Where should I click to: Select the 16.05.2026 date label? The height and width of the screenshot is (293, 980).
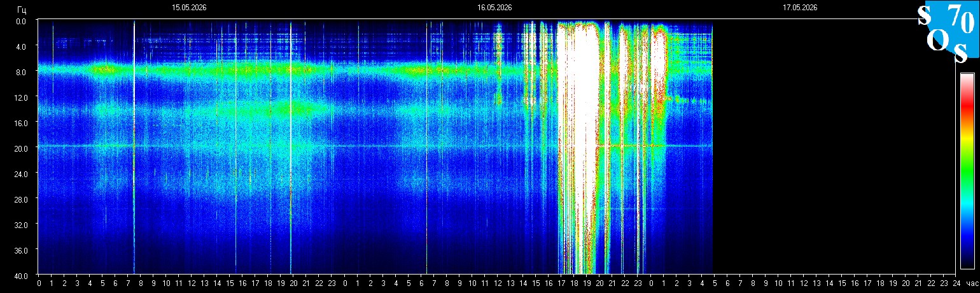pyautogui.click(x=494, y=8)
